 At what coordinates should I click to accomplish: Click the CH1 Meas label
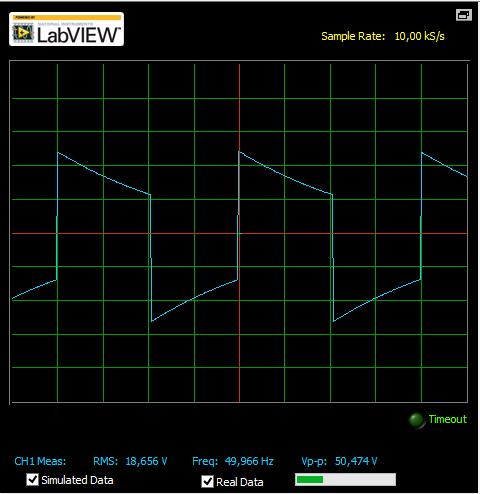[x=40, y=461]
